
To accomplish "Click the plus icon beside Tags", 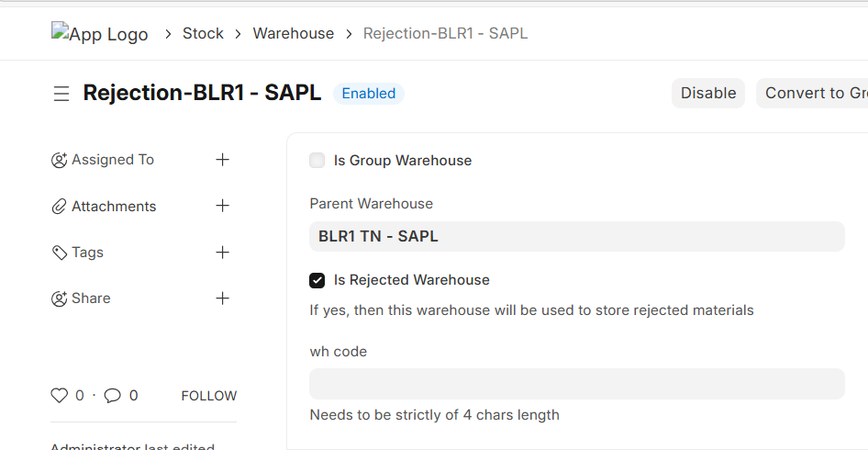I will tap(222, 252).
